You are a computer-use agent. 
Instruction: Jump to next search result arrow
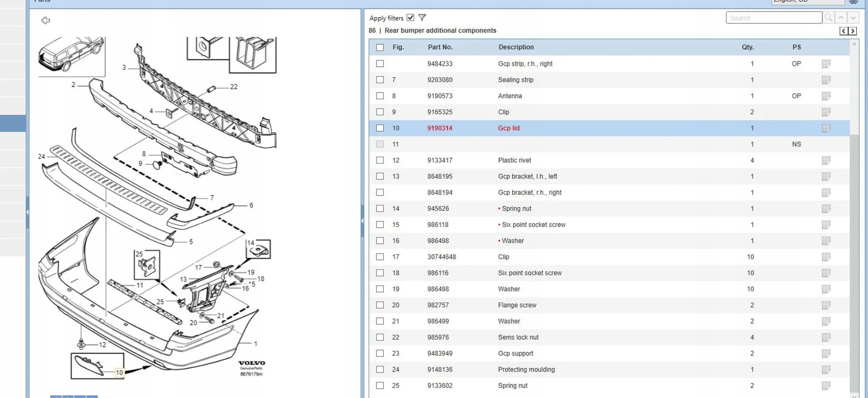[x=853, y=18]
